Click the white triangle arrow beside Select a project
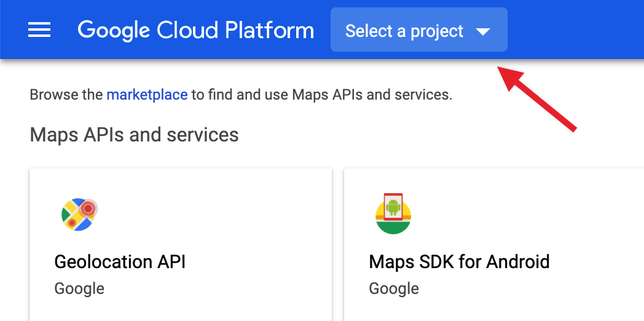The height and width of the screenshot is (321, 644). point(483,31)
